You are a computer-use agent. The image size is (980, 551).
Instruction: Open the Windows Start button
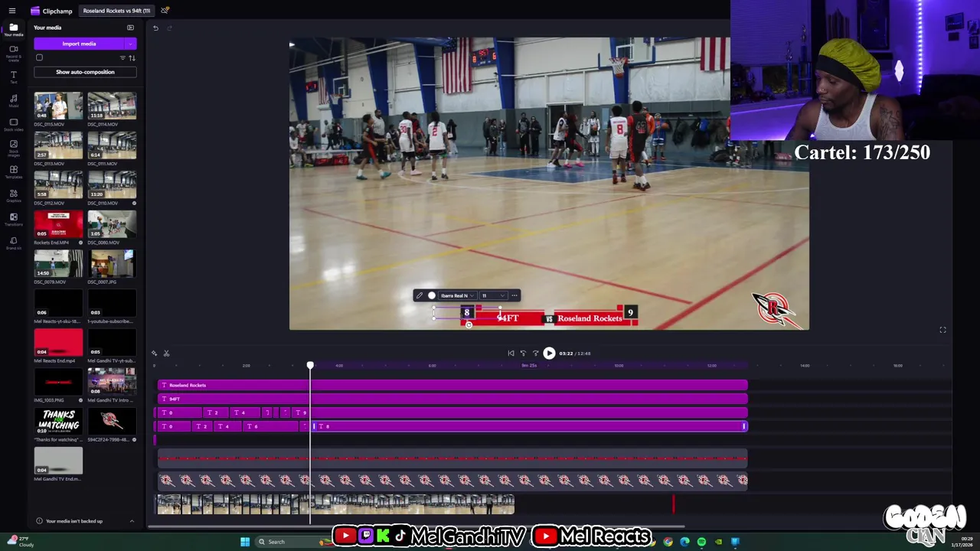245,542
